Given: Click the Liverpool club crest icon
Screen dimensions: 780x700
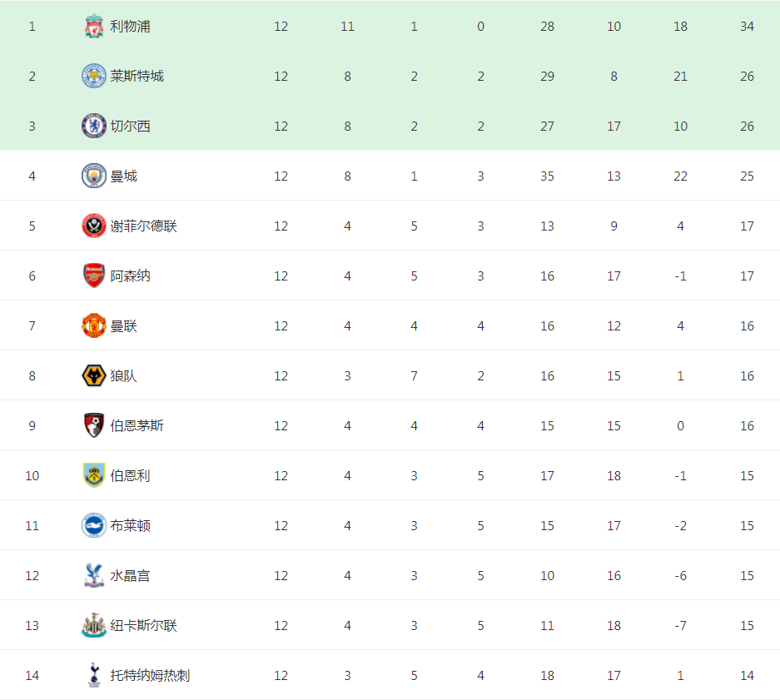Looking at the screenshot, I should [x=93, y=27].
